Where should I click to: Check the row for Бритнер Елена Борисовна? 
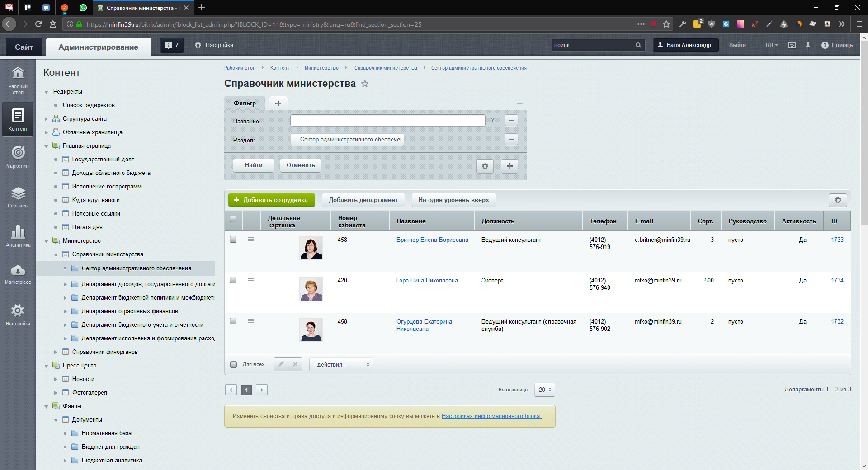pos(233,240)
